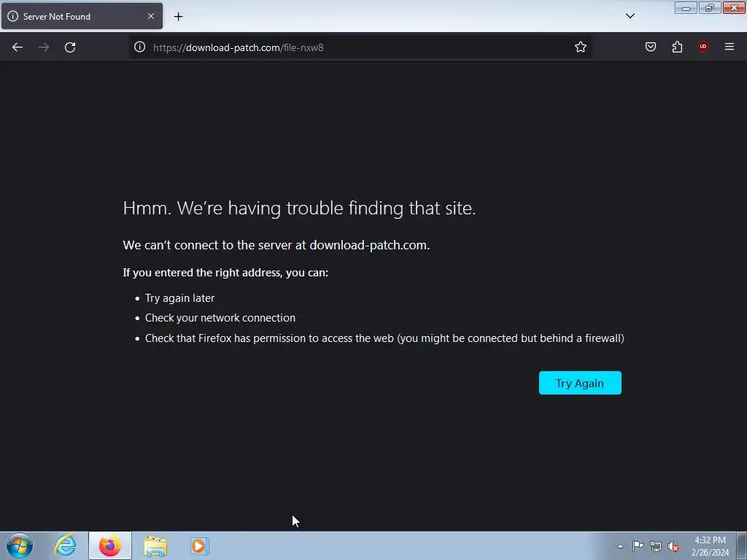747x560 pixels.
Task: Click the Show desktop strip at taskbar end
Action: click(x=742, y=545)
